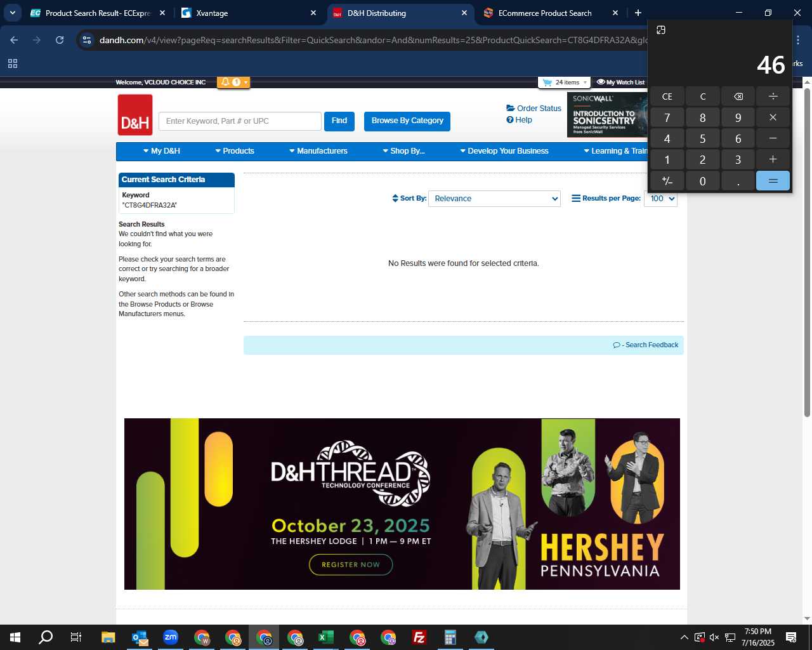Open Zoom from the taskbar
812x650 pixels.
pyautogui.click(x=171, y=637)
